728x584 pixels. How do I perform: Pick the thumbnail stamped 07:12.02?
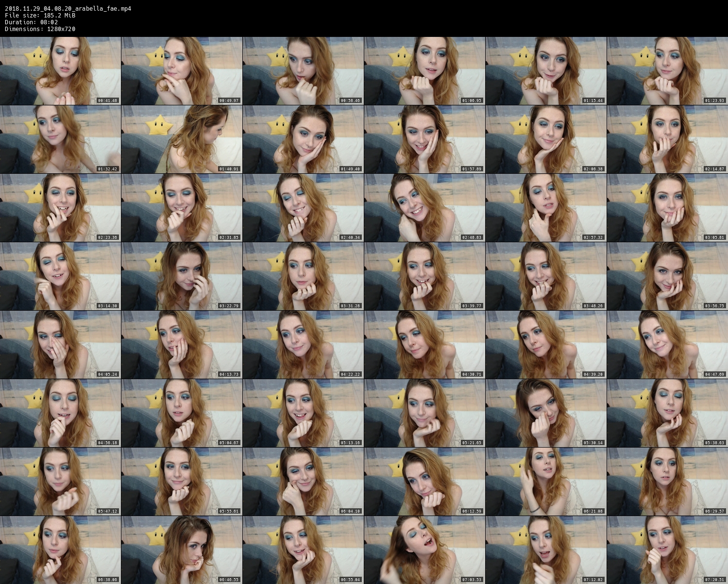coord(546,550)
